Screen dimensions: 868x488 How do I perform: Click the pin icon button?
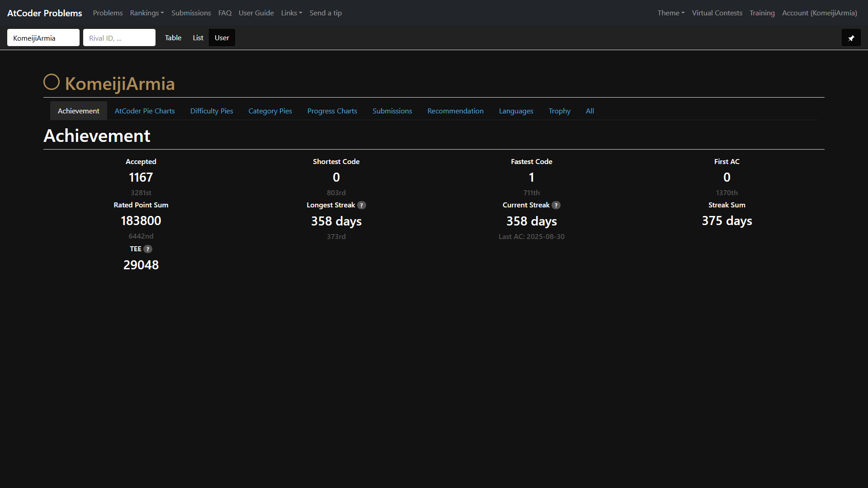tap(851, 38)
